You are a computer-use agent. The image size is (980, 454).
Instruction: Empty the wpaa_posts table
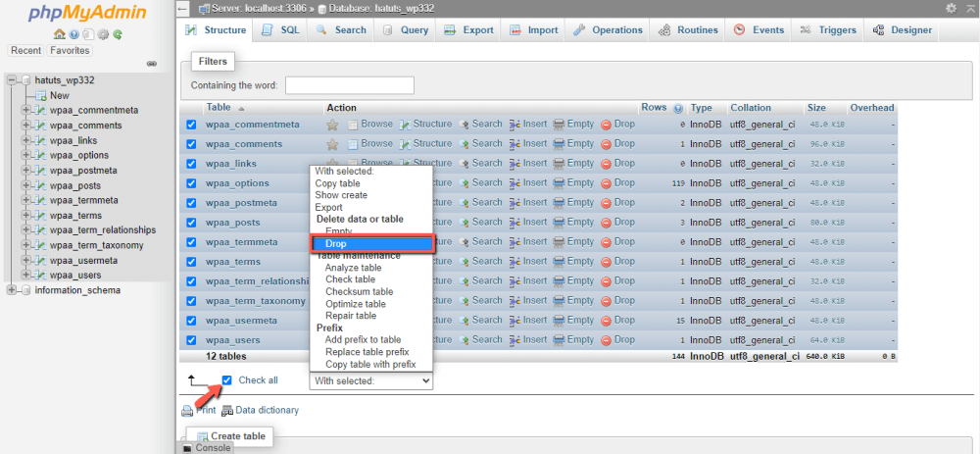tap(573, 222)
